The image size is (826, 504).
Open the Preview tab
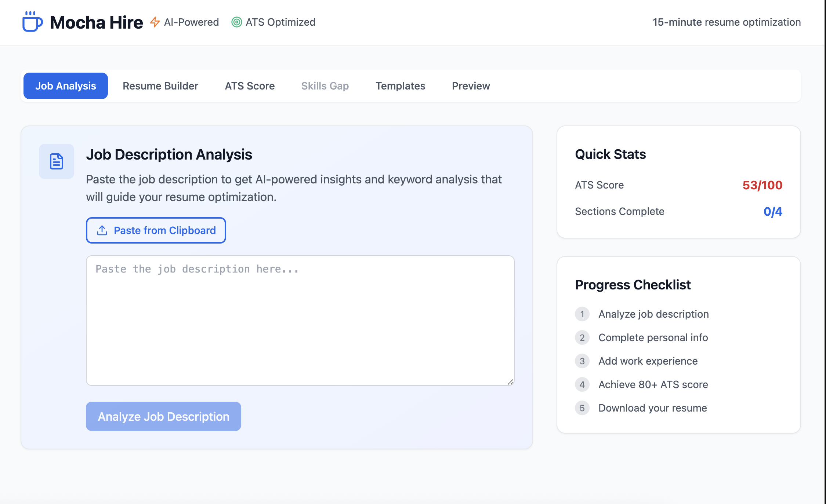(x=471, y=86)
